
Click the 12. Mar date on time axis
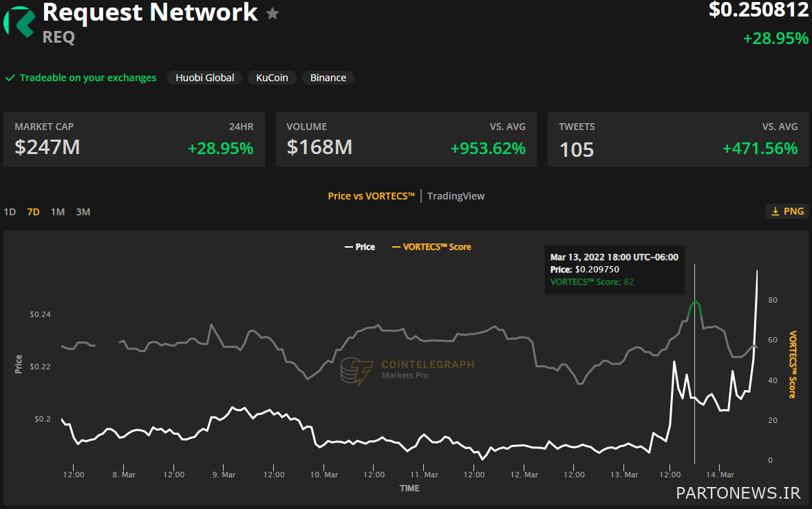point(524,475)
